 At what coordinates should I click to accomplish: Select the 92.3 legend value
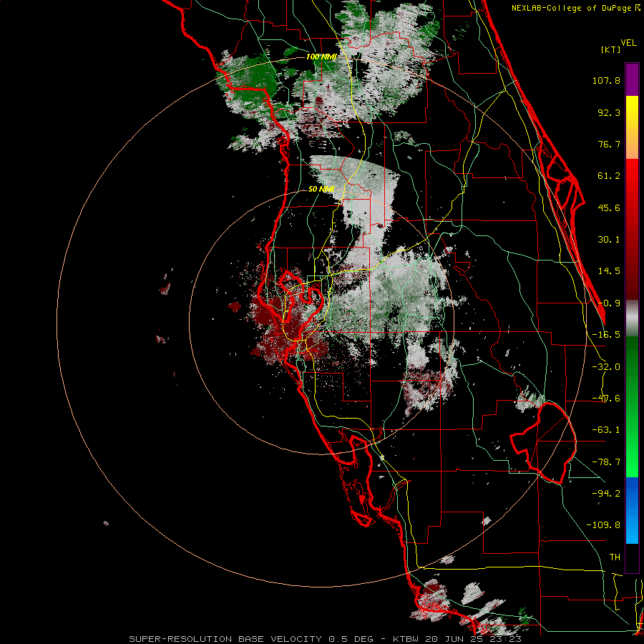pyautogui.click(x=609, y=112)
